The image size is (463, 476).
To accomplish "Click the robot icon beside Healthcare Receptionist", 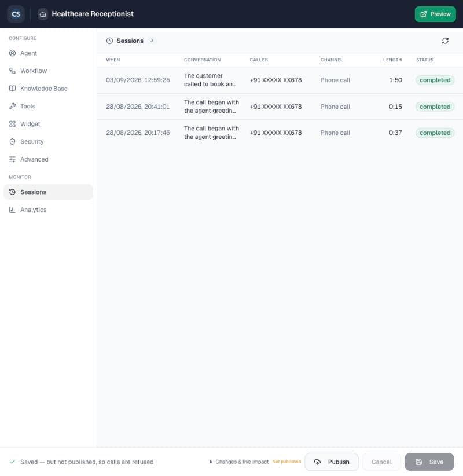I will (43, 14).
